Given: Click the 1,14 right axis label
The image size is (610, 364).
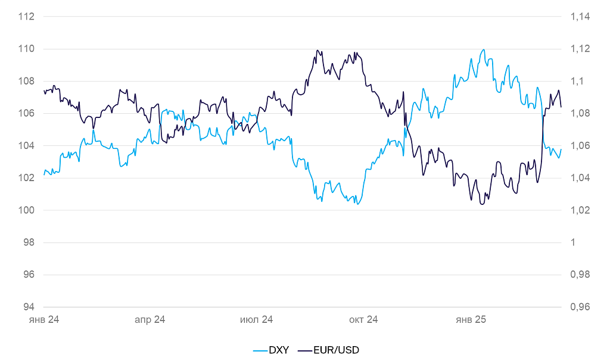Looking at the screenshot, I should coord(580,17).
